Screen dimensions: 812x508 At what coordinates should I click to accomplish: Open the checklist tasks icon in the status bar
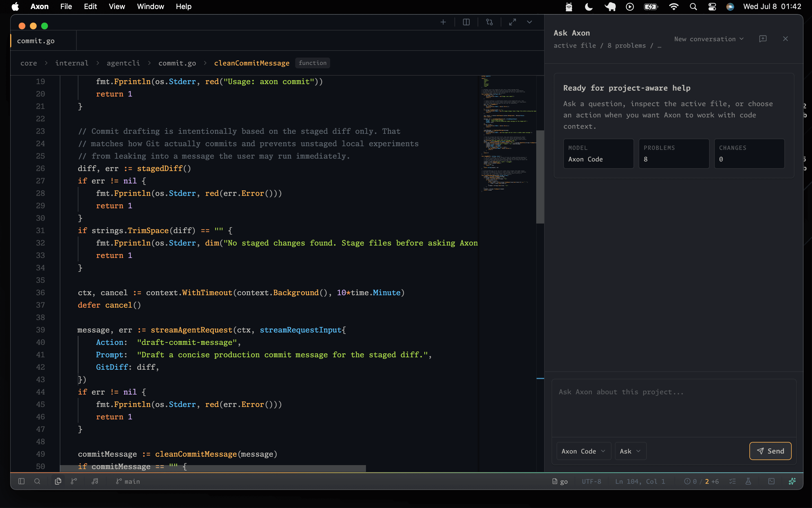(732, 481)
